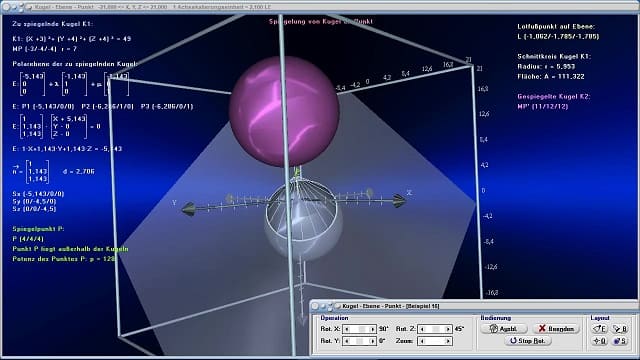640x360 pixels.
Task: Click the Rot. Z scrollbar thumb
Action: 436,329
